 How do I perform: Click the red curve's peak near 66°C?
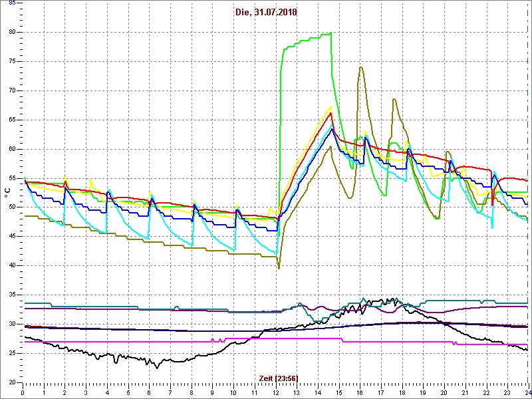[x=331, y=113]
